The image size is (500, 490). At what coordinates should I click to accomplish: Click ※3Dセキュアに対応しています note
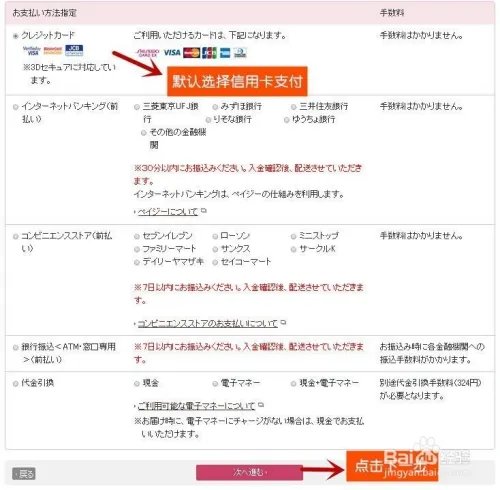69,74
